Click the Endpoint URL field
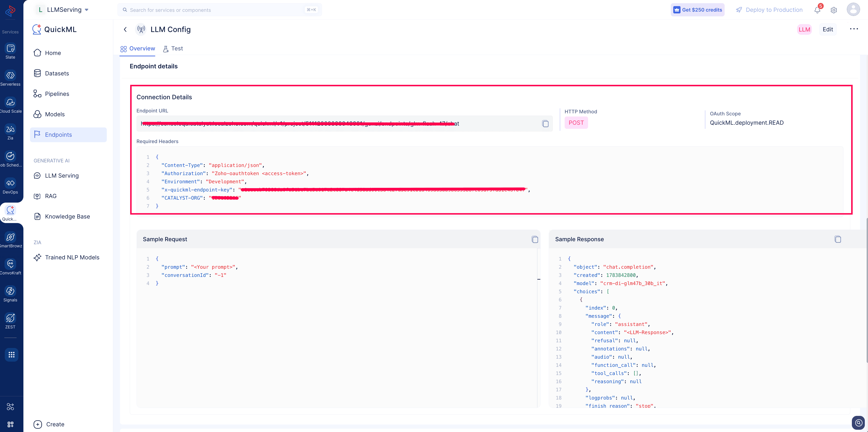The image size is (868, 432). (344, 124)
